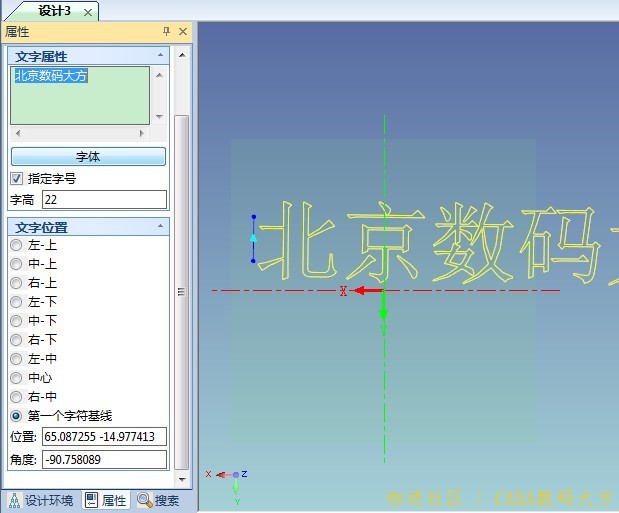Close the 属性 properties panel
Viewport: 619px width, 513px height.
coord(183,32)
